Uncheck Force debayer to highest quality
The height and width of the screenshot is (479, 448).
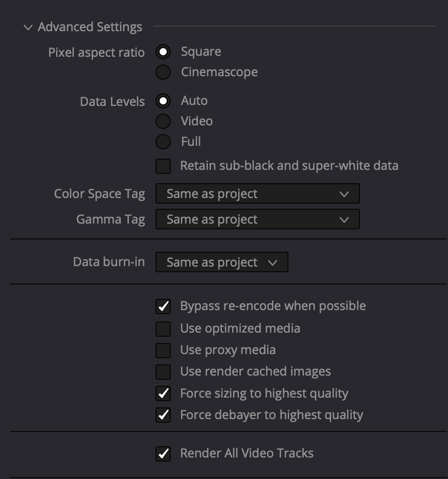point(163,415)
